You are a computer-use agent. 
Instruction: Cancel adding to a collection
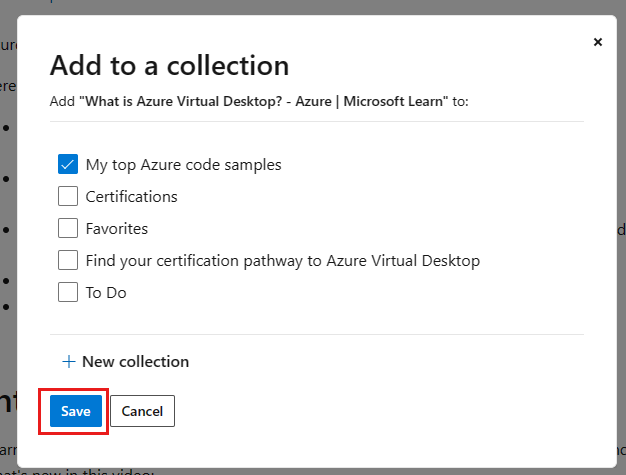tap(142, 411)
